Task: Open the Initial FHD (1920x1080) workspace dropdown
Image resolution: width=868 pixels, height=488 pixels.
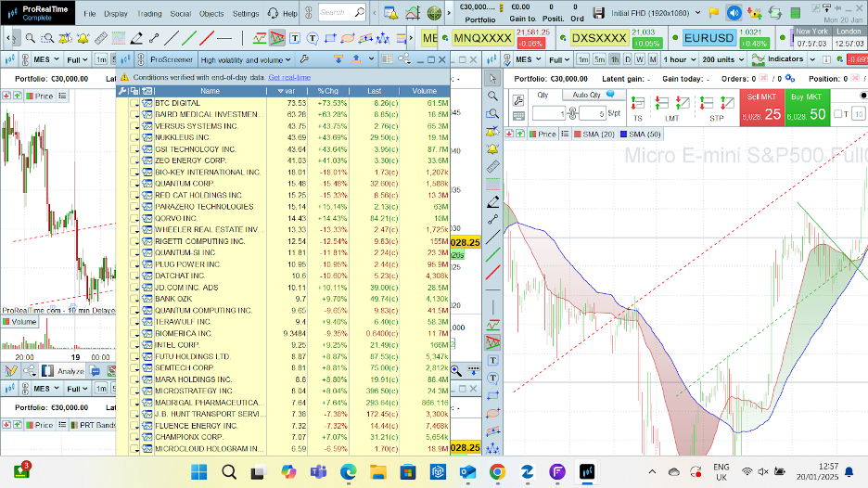Action: 656,13
